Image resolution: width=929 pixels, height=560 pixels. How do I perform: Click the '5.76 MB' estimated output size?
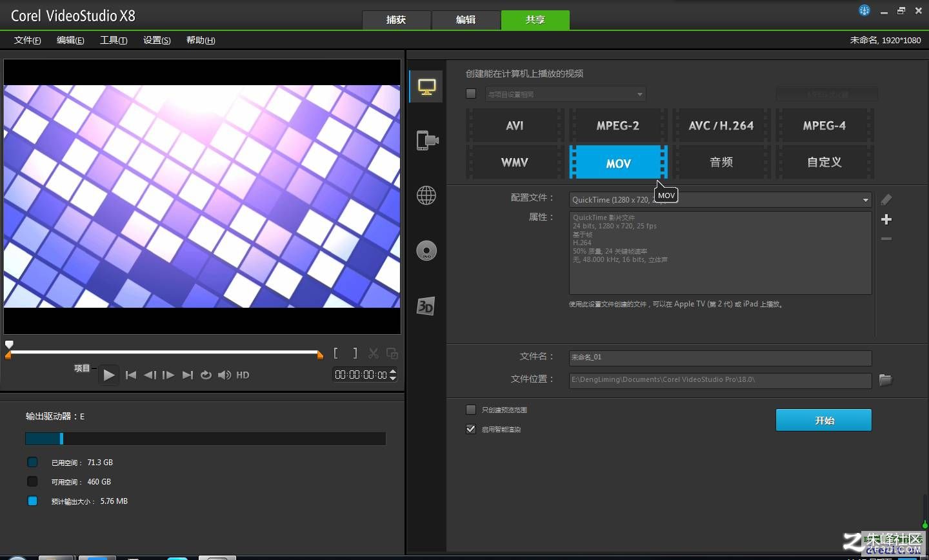114,501
